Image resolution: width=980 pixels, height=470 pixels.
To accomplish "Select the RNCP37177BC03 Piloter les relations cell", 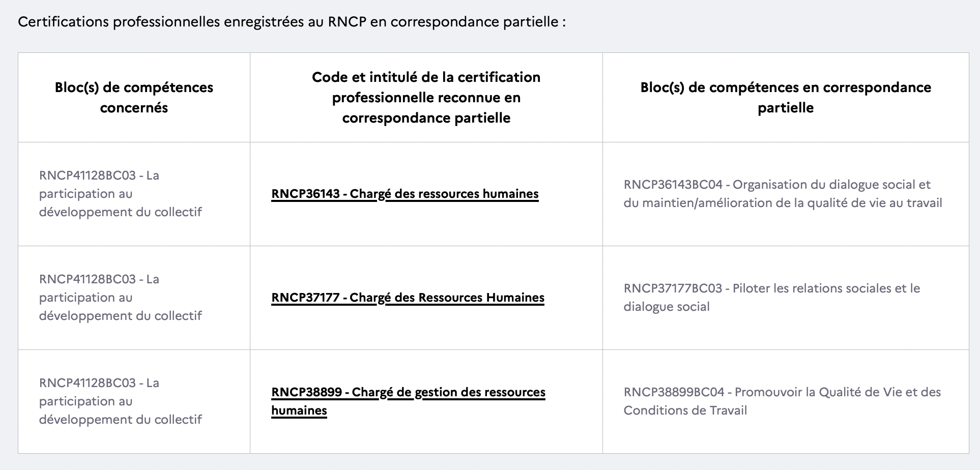I will [x=772, y=298].
